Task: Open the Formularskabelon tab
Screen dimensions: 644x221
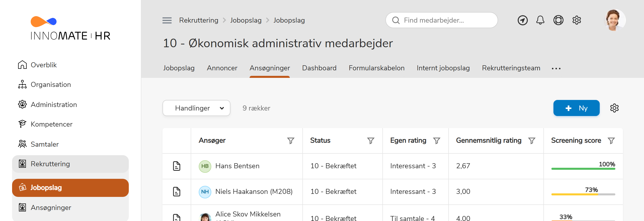Action: click(377, 68)
